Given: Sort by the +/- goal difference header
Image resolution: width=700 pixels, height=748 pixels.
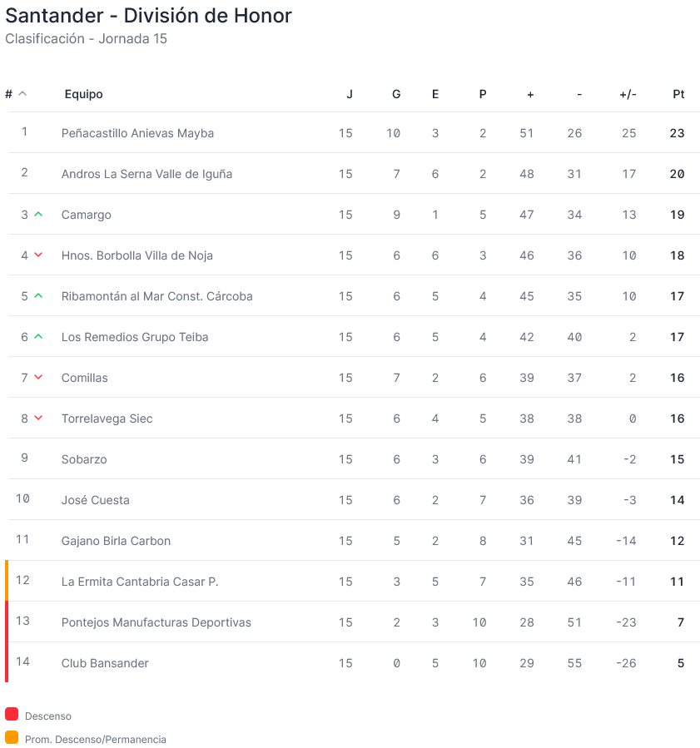Looking at the screenshot, I should point(628,95).
